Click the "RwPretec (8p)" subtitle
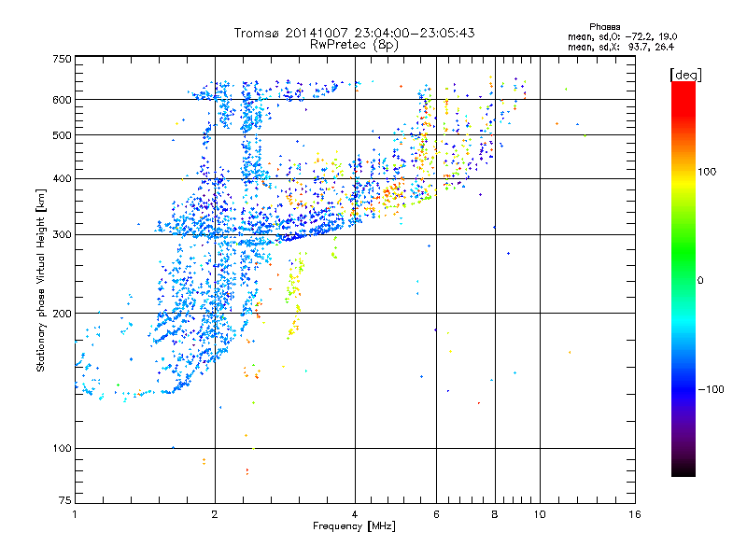This screenshot has width=747, height=560. point(354,45)
